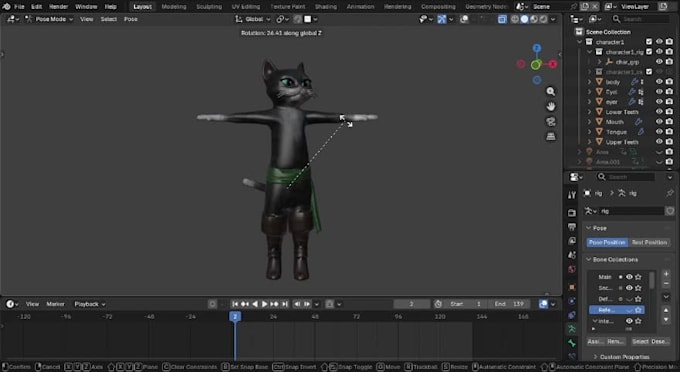Collapse the Pose panel
Screen dimensions: 680x372
click(x=589, y=228)
